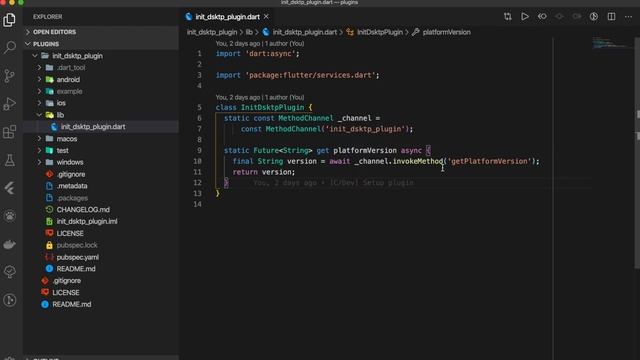Close the init_dsktp_plugin.dart tab
This screenshot has width=640, height=360.
tap(266, 17)
